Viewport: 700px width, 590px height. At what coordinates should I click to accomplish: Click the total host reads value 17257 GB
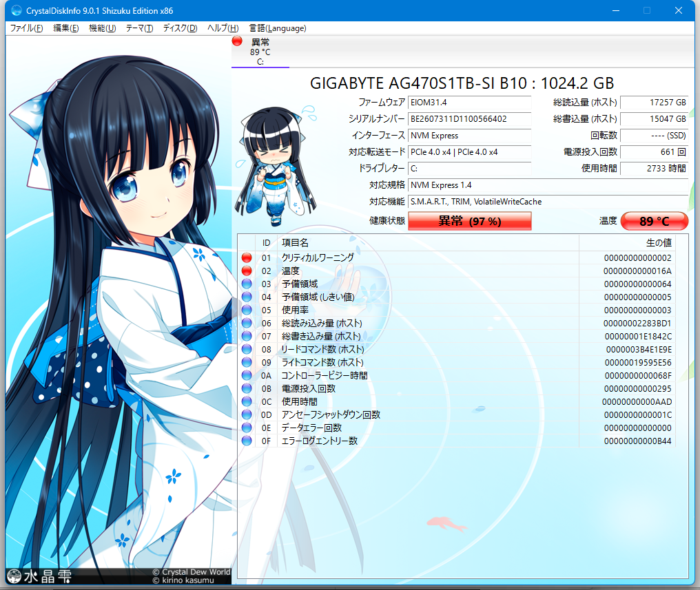click(655, 103)
